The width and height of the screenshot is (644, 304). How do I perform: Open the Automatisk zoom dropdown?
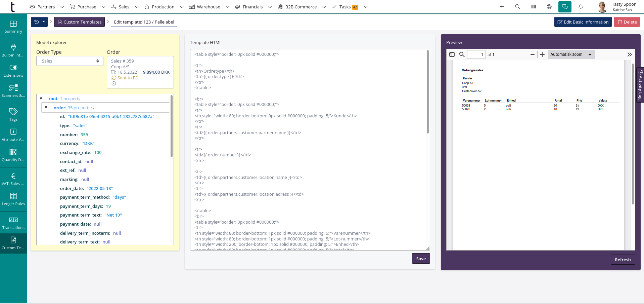(571, 54)
